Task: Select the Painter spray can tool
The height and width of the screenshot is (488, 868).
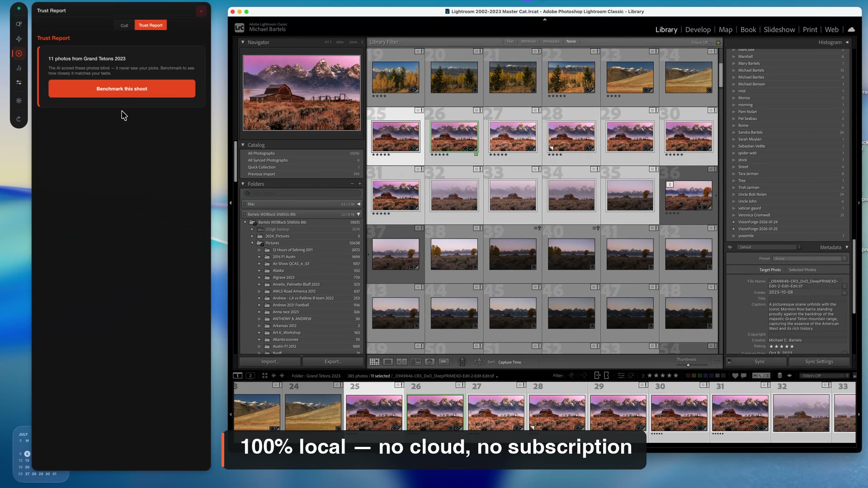Action: [462, 362]
